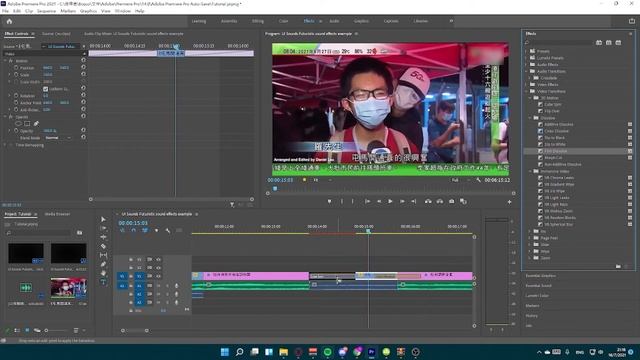Image resolution: width=640 pixels, height=360 pixels.
Task: Add a marker from timeline header
Action: coord(156,231)
